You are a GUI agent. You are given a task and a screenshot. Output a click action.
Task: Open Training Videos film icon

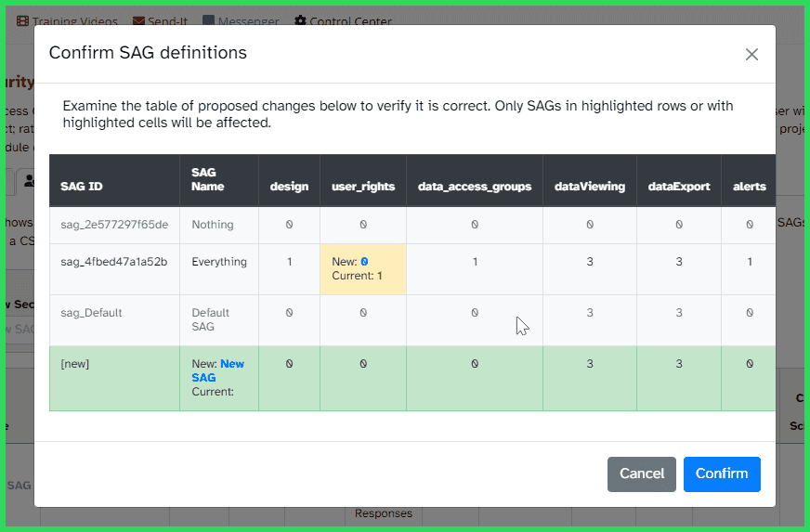[22, 20]
